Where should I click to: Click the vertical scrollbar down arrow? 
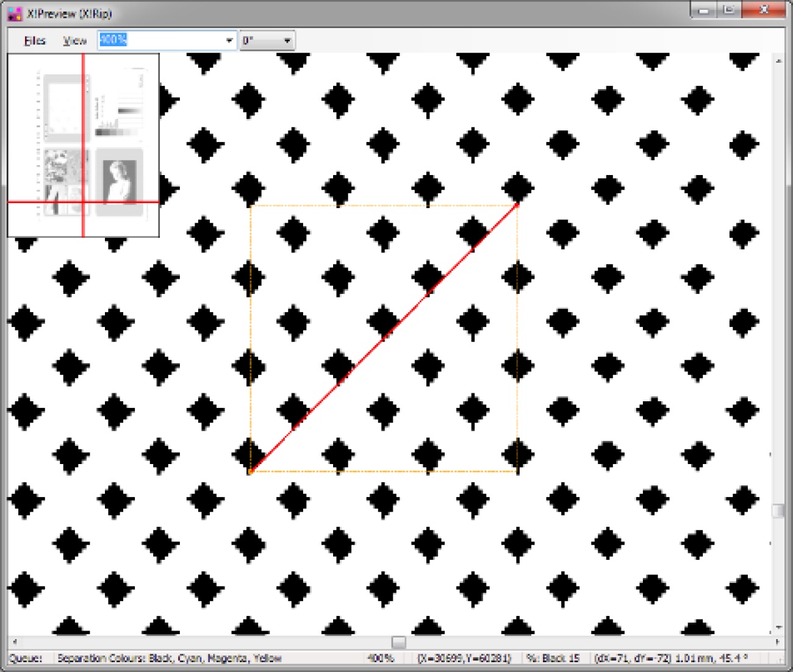tap(778, 627)
